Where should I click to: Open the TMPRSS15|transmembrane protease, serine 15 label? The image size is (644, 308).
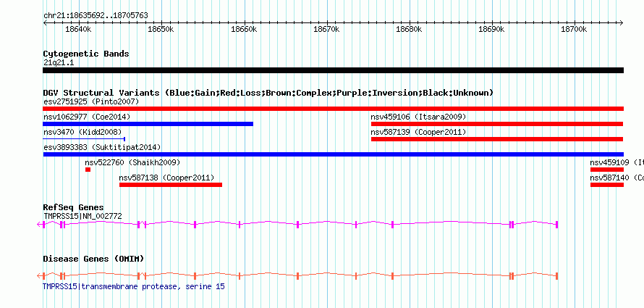click(134, 286)
